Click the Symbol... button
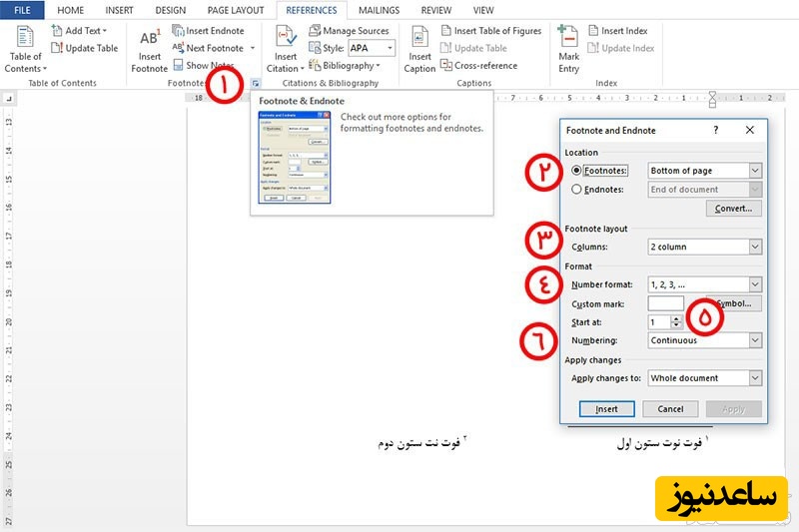This screenshot has height=532, width=799. coord(734,303)
